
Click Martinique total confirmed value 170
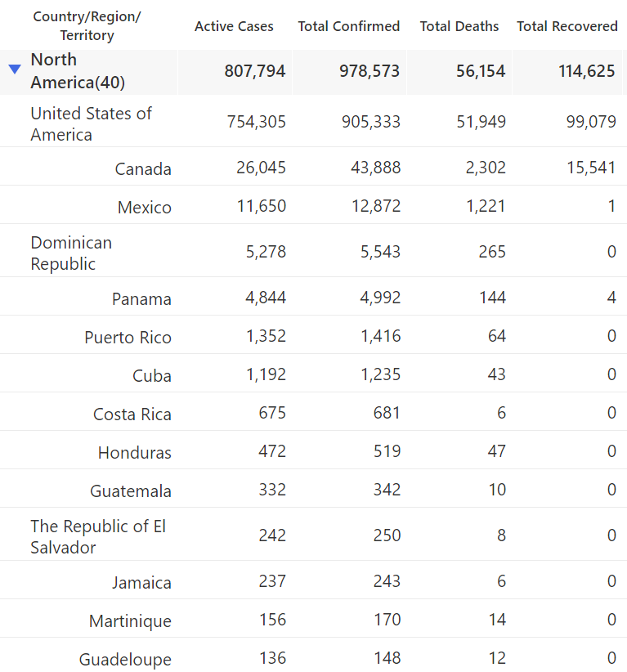tap(387, 620)
